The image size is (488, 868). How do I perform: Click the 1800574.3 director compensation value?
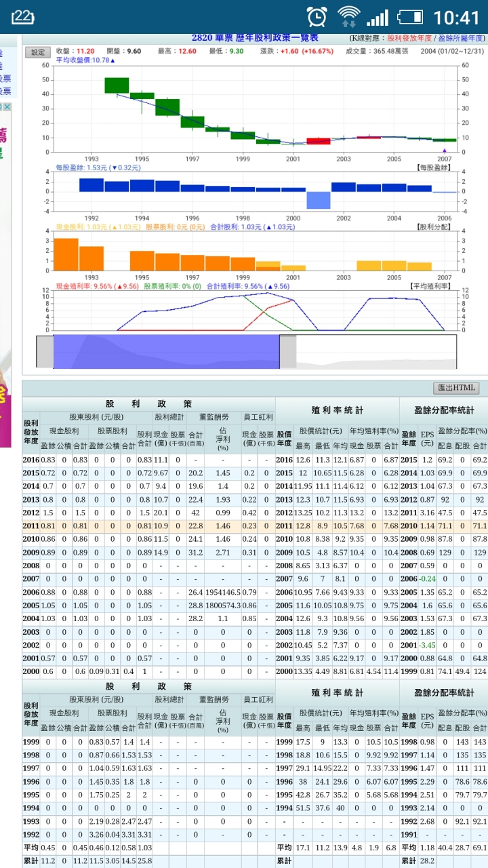click(223, 605)
